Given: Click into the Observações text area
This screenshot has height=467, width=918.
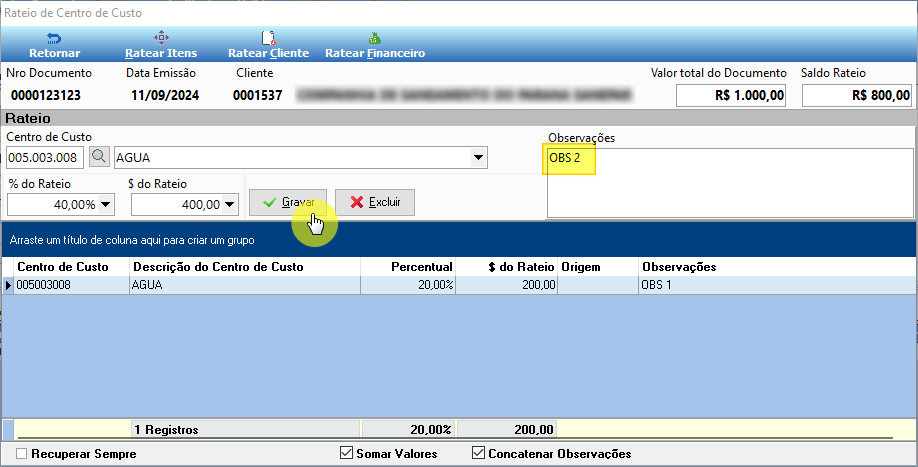Looking at the screenshot, I should coord(730,183).
